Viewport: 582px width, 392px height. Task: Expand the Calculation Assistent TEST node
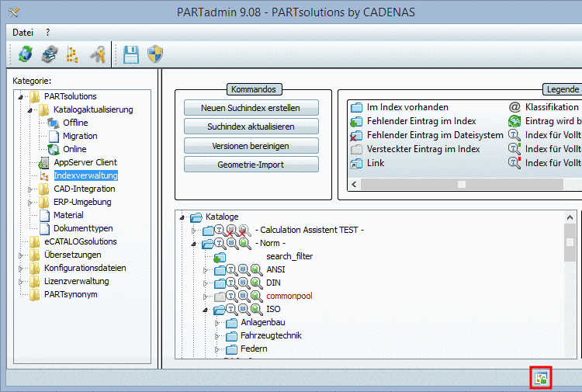(x=193, y=231)
